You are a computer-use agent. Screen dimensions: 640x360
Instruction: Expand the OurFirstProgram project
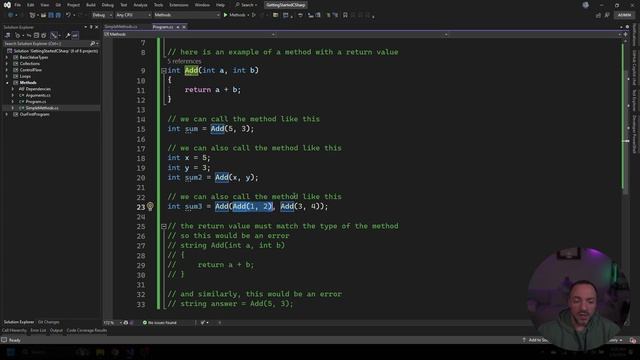[7, 115]
